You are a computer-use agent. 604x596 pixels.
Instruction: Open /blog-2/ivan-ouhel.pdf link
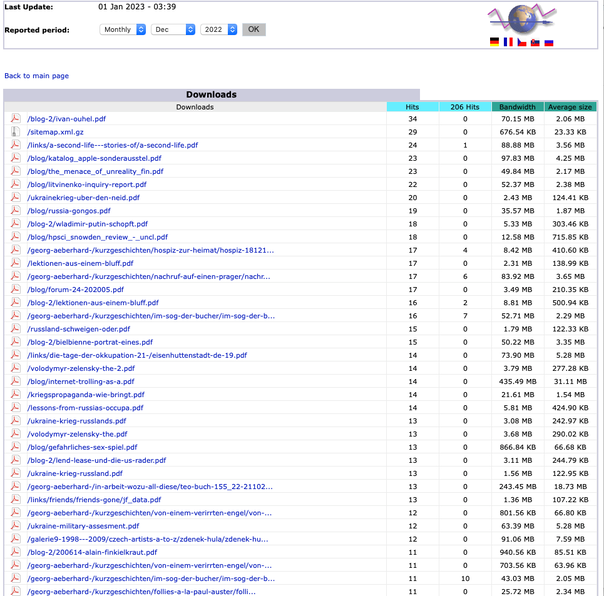click(x=66, y=119)
